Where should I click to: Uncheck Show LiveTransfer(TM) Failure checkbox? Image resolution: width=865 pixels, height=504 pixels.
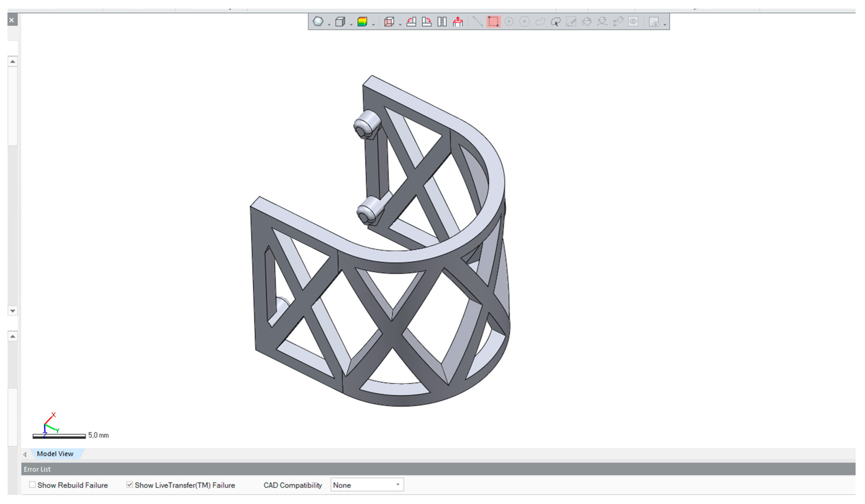(x=129, y=485)
